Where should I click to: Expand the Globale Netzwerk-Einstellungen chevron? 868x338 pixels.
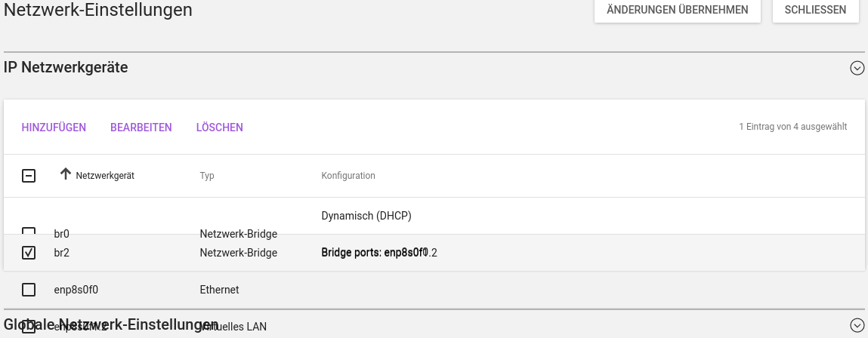click(857, 325)
